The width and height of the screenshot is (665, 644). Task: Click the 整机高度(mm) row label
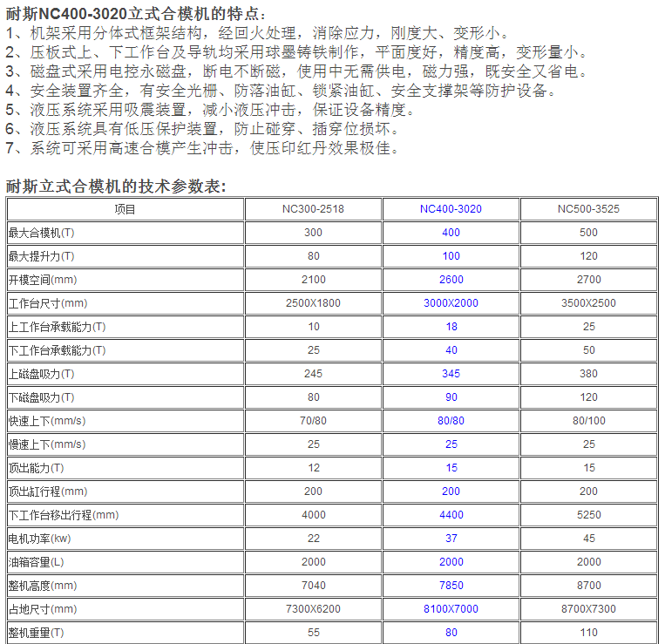pos(43,586)
